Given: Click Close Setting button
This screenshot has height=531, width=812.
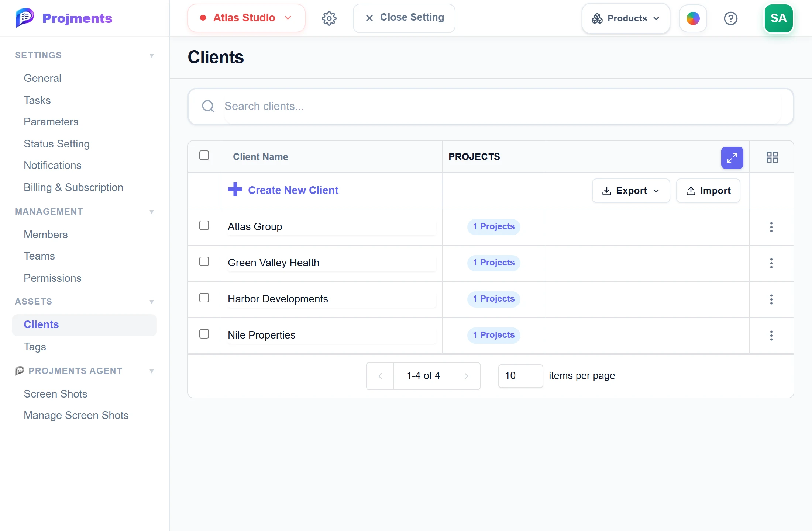Looking at the screenshot, I should click(x=404, y=18).
